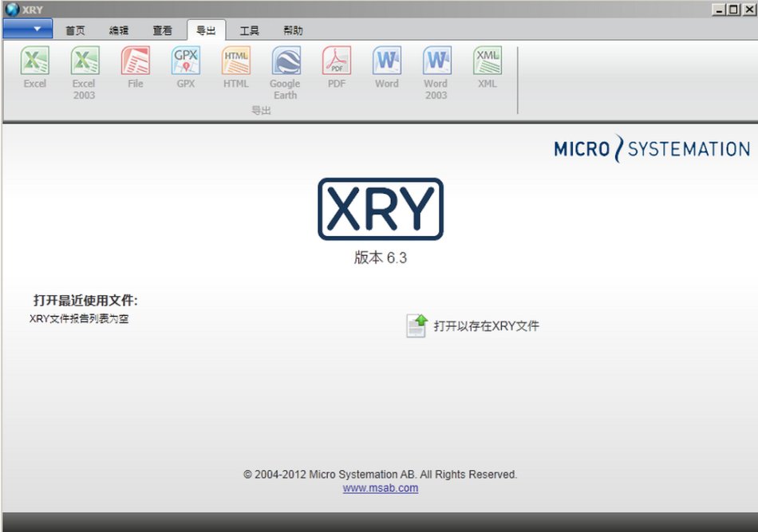Export using Excel 2003 format
This screenshot has width=758, height=532.
(x=85, y=61)
